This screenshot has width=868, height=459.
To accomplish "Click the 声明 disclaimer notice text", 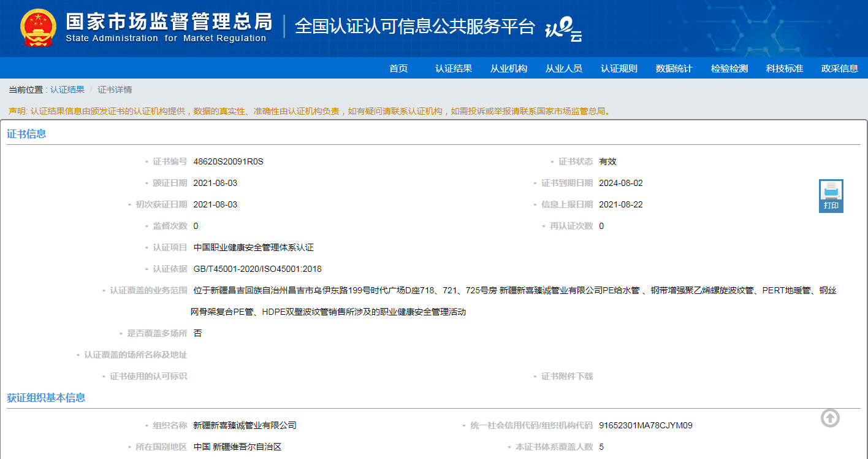I will [x=310, y=111].
